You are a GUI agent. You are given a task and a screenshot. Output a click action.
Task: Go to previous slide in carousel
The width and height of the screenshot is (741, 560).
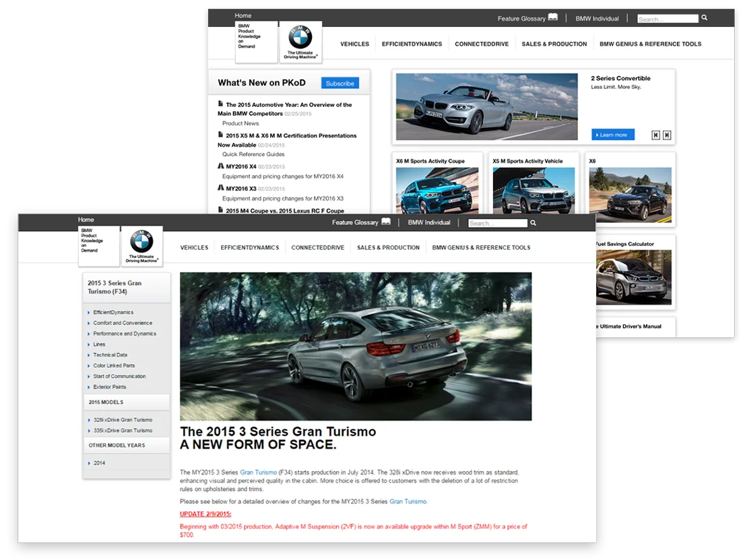[x=656, y=135]
